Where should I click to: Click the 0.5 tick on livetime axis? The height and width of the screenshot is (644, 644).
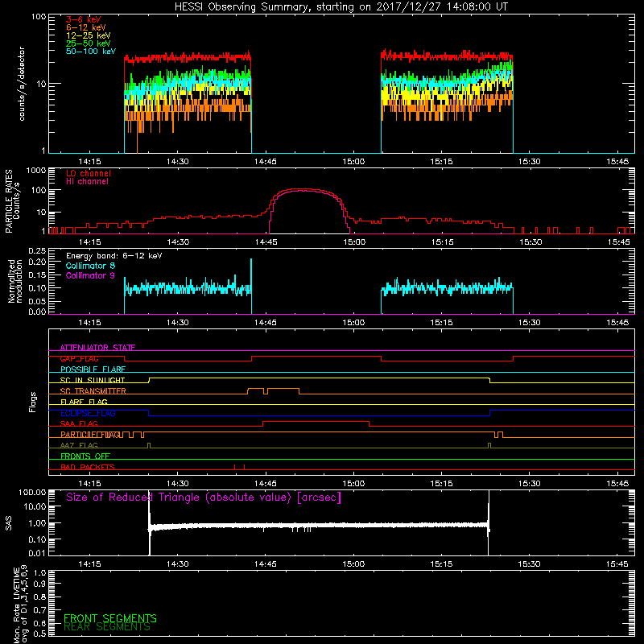coord(40,634)
